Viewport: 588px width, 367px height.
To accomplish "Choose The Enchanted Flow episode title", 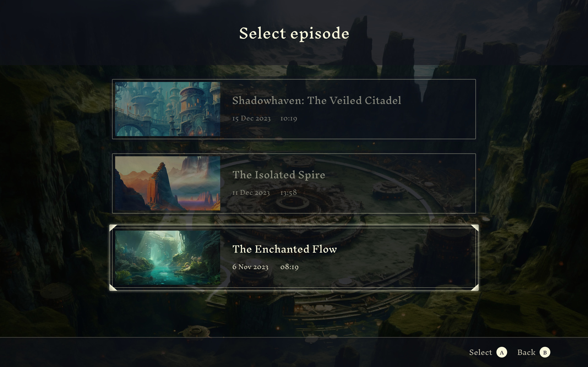I will pos(285,249).
